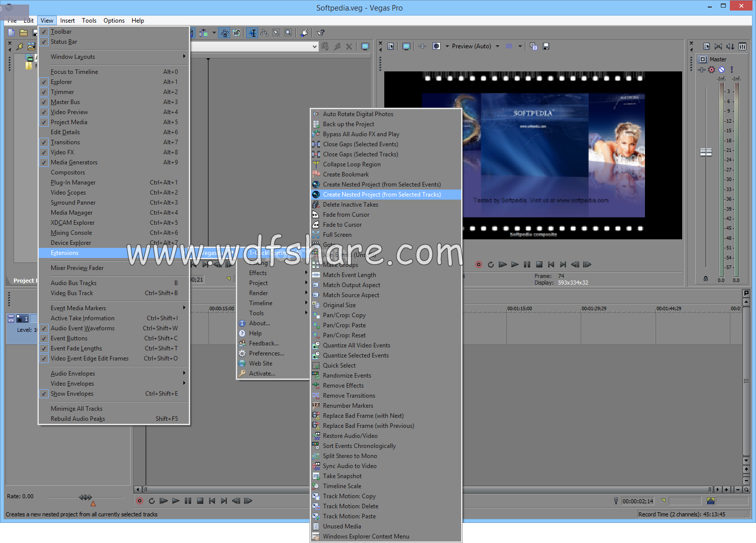Click the playback Rate slider handle
The image size is (756, 543).
[85, 497]
